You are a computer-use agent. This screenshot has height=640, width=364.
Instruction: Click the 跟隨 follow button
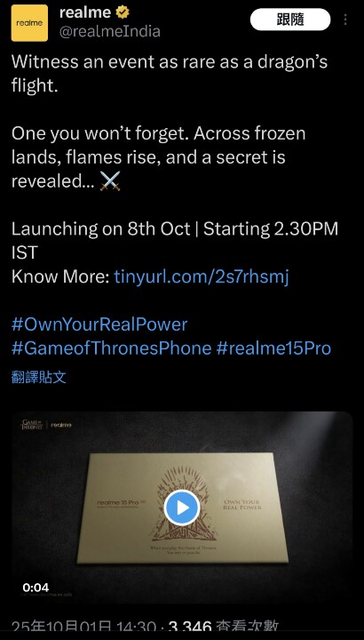pos(290,20)
